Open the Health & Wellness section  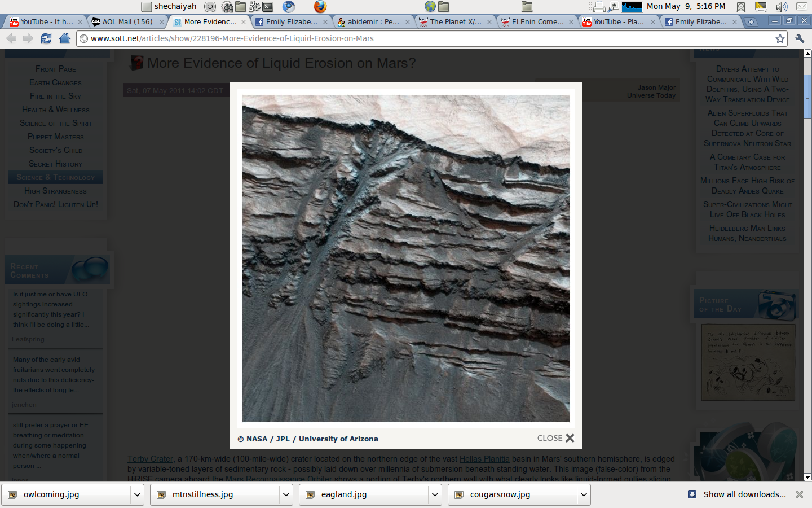[x=56, y=110]
